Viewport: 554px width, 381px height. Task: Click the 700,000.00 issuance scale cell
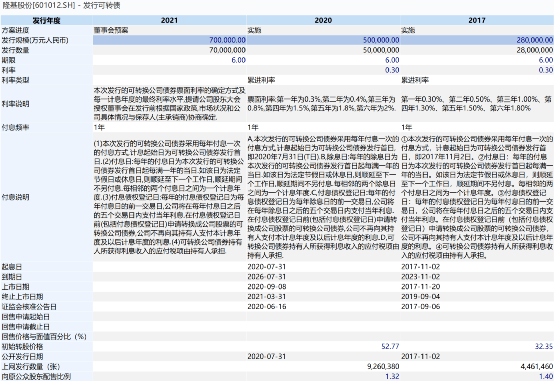(x=170, y=40)
